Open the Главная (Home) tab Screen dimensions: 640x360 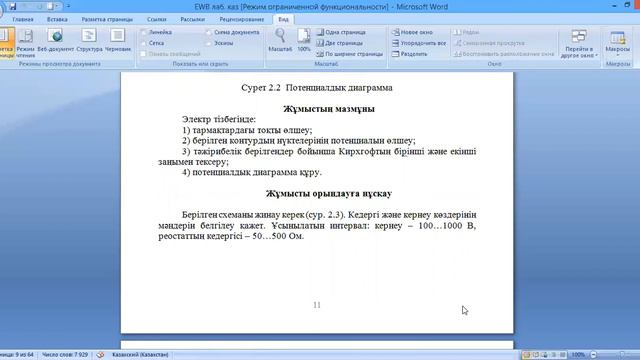[x=23, y=19]
